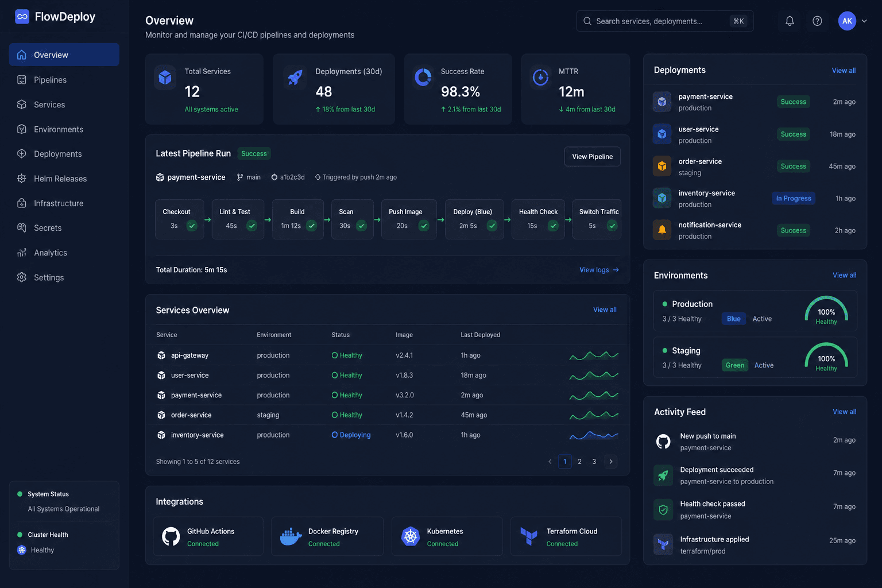Click the Switch Traffic pipeline stage
Image resolution: width=882 pixels, height=588 pixels.
[597, 219]
